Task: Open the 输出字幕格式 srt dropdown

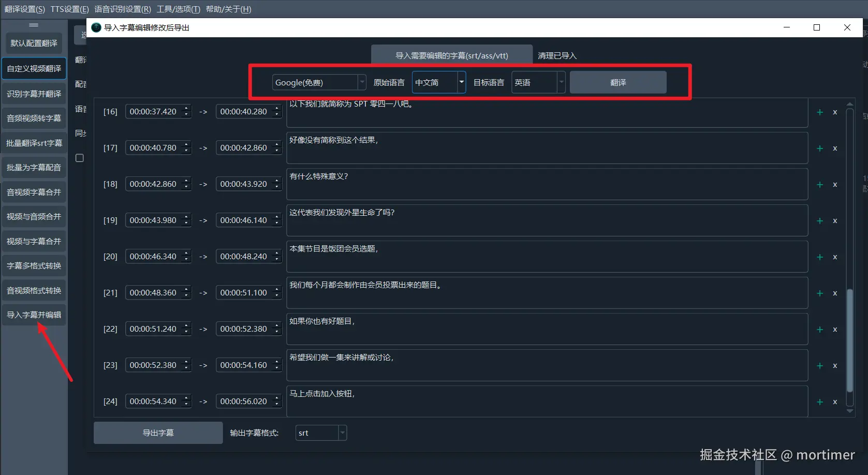Action: [x=321, y=433]
